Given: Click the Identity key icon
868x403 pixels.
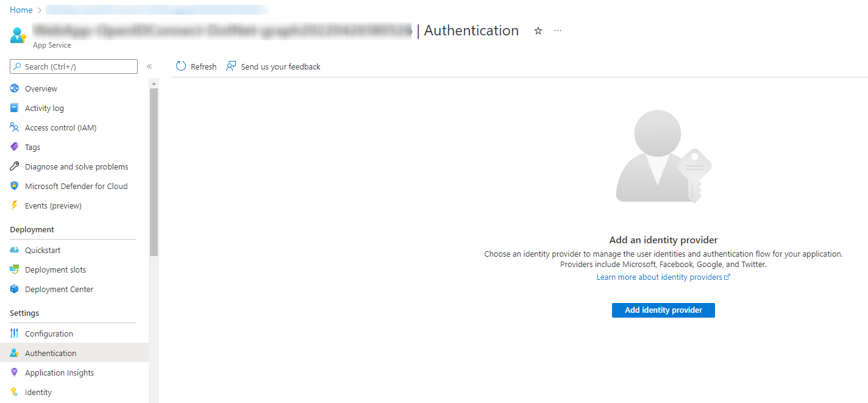Looking at the screenshot, I should coord(15,392).
